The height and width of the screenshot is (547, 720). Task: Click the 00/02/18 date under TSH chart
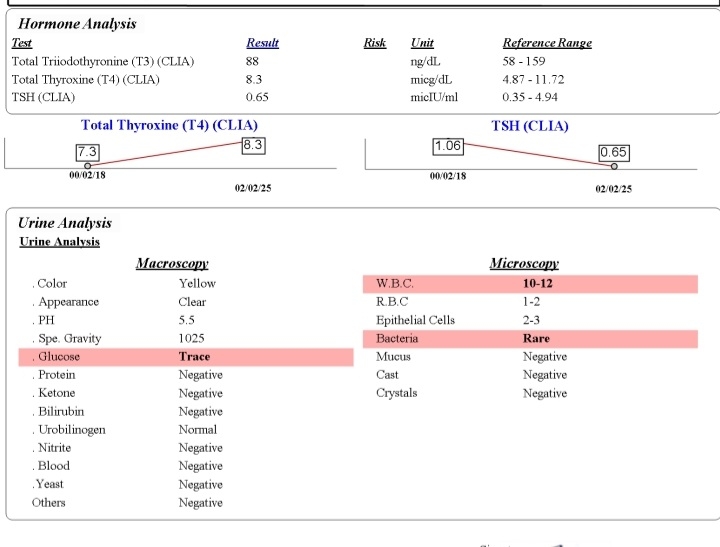(x=448, y=176)
